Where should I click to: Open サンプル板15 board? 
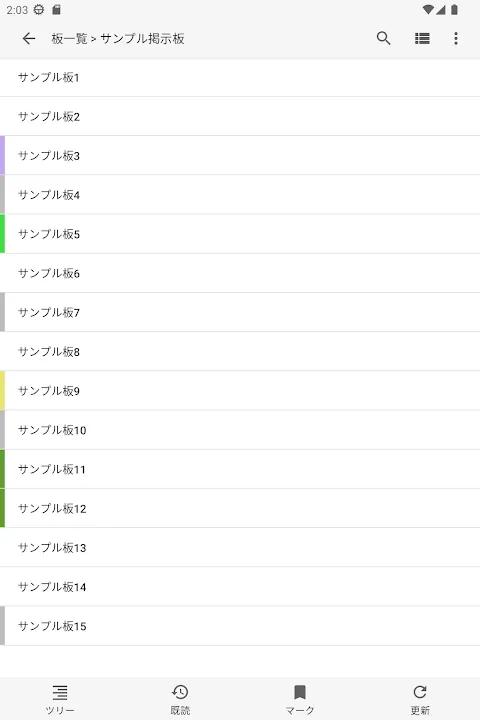[x=240, y=626]
